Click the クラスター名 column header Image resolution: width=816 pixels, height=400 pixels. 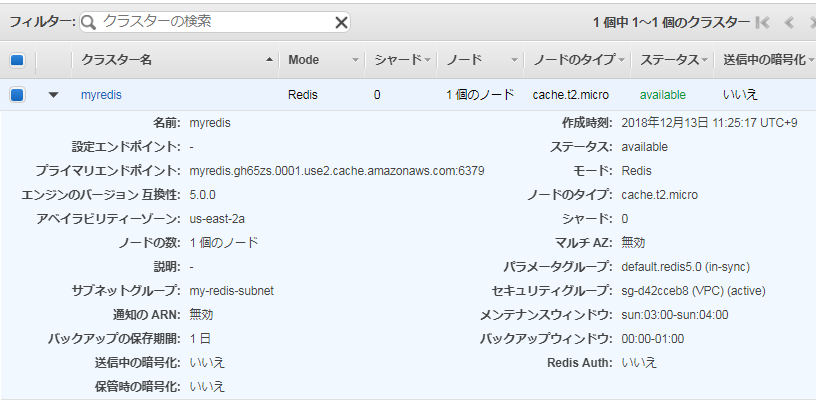click(117, 60)
